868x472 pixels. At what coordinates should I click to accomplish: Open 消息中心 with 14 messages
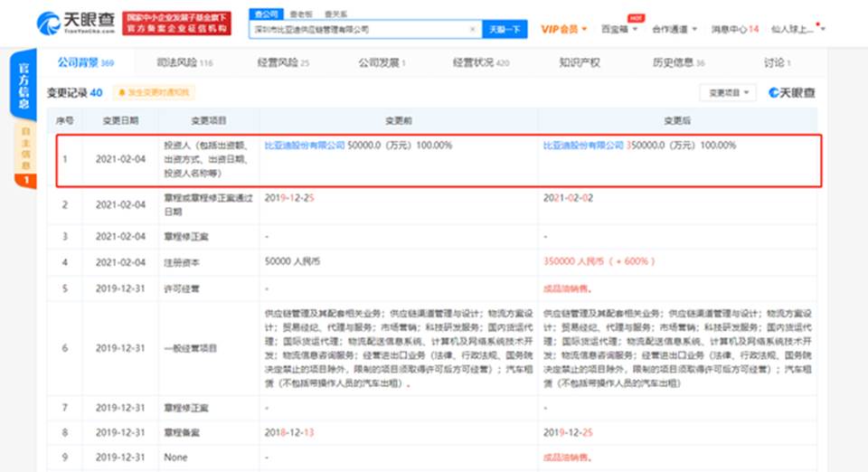734,29
